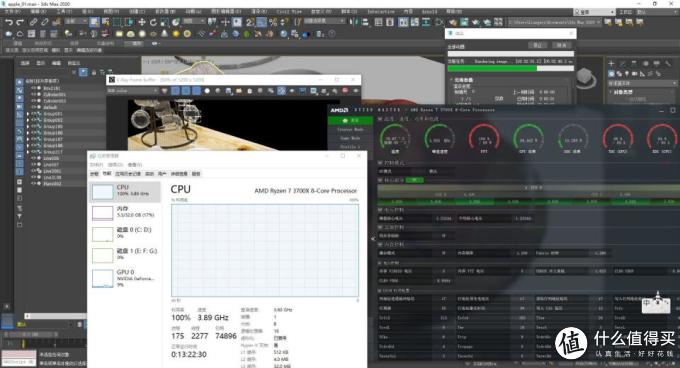Toggle visibility eye of Cylinder002
Image resolution: width=680 pixels, height=368 pixels.
pyautogui.click(x=33, y=101)
